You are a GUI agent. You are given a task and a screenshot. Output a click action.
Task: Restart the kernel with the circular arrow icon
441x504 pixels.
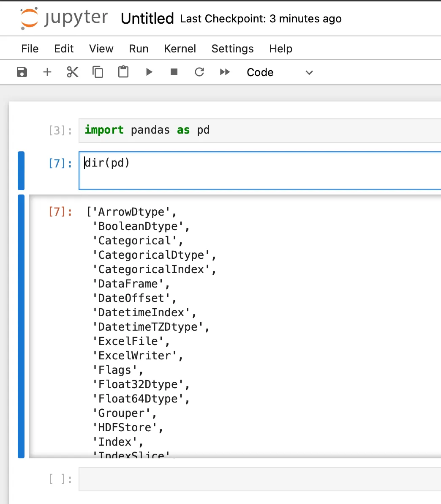(199, 72)
